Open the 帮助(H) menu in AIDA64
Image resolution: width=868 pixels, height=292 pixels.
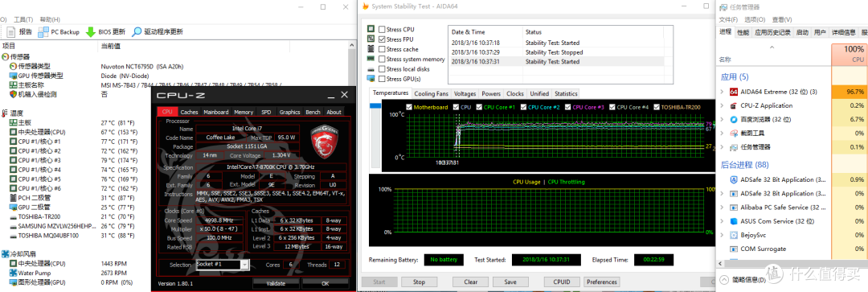[50, 19]
